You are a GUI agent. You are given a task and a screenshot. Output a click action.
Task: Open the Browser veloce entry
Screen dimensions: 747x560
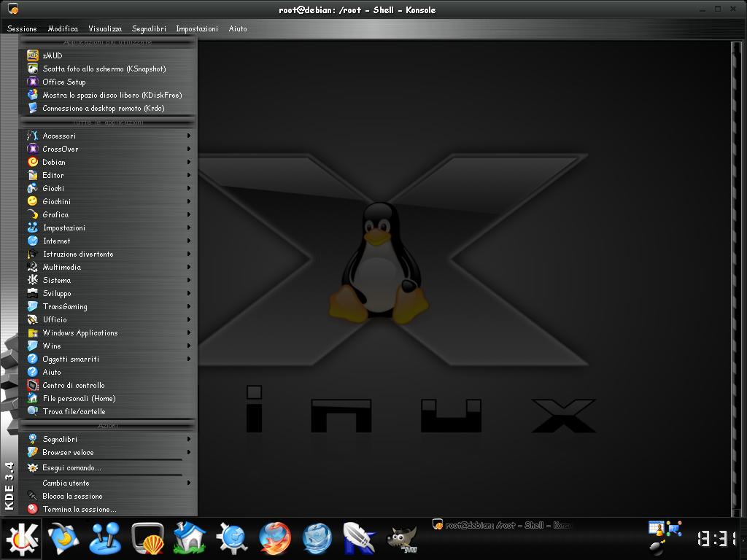pos(108,452)
